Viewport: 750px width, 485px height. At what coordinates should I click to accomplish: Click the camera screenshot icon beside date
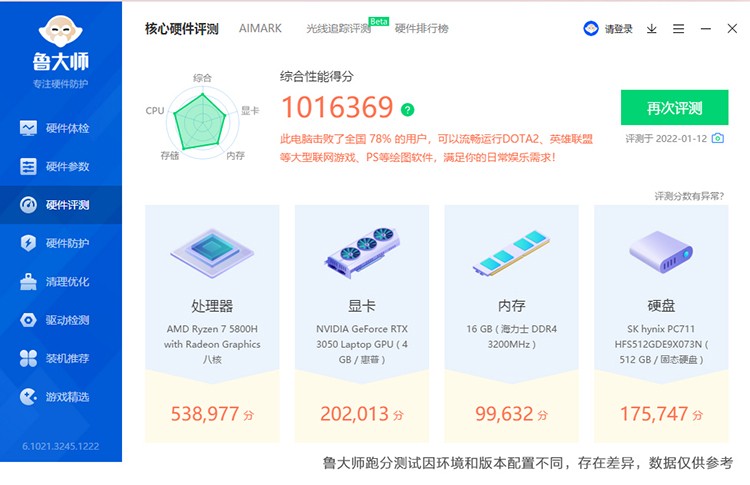tap(717, 138)
